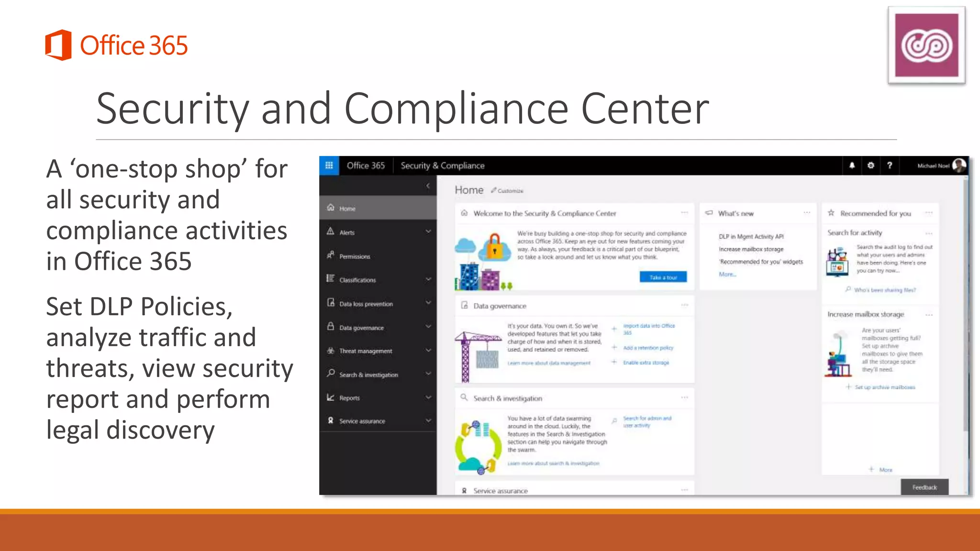
Task: Click the Classifications list icon
Action: point(331,278)
